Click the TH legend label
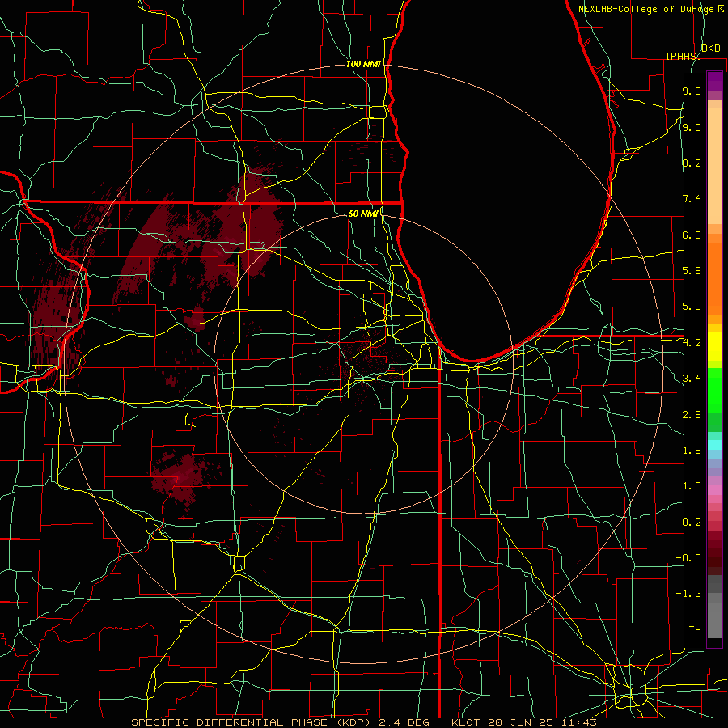Image resolution: width=728 pixels, height=728 pixels. click(x=695, y=630)
